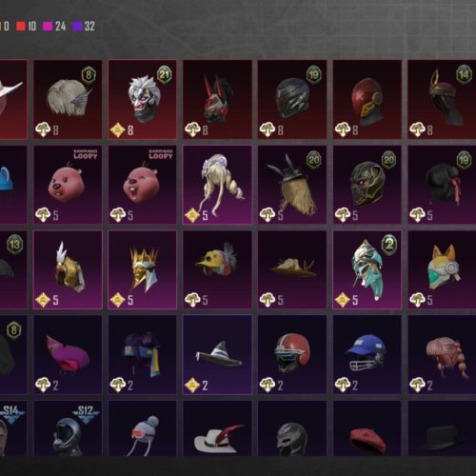Select the open-mouthed Loopy beaver head
The image size is (476, 476).
pyautogui.click(x=143, y=185)
